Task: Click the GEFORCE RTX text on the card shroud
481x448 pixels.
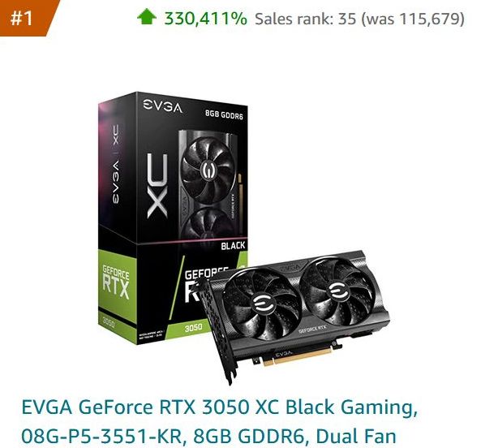Action: coord(312,329)
